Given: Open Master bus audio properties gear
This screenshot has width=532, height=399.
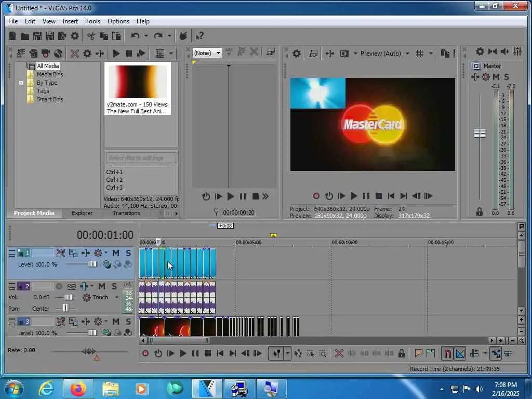Looking at the screenshot, I should [x=480, y=51].
